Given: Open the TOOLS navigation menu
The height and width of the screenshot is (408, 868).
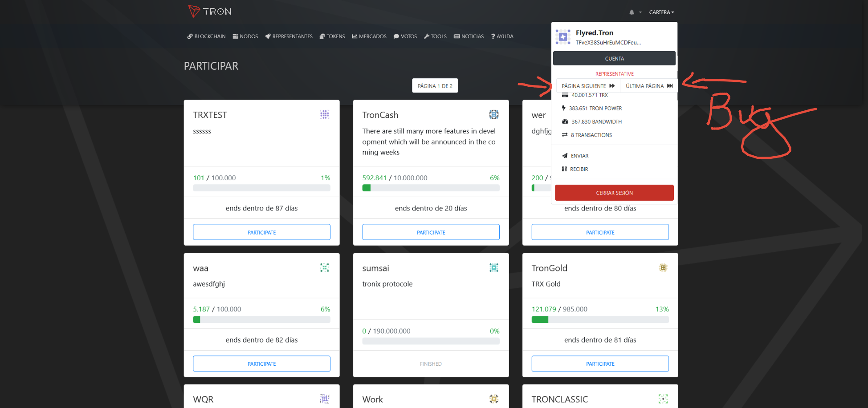Looking at the screenshot, I should [x=435, y=36].
